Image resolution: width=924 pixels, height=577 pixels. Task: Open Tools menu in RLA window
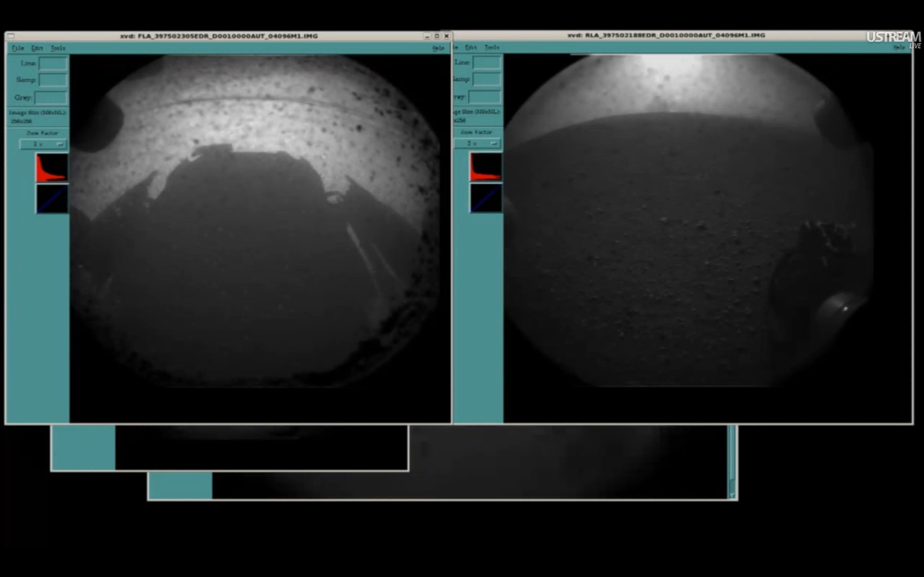[x=492, y=47]
